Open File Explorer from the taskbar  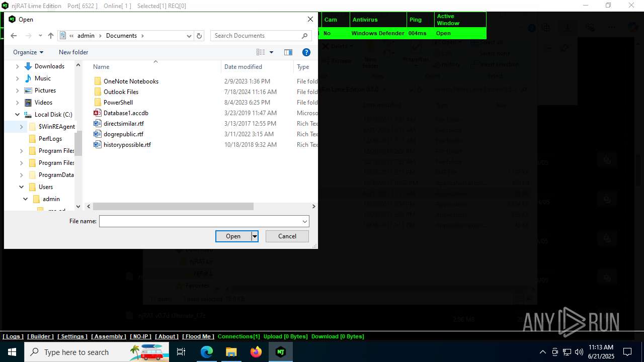(x=231, y=352)
